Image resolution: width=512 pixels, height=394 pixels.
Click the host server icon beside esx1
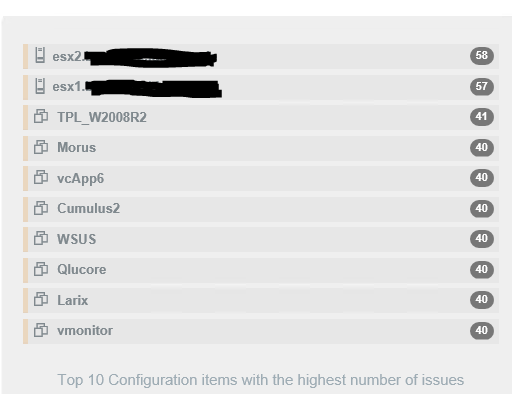point(40,86)
